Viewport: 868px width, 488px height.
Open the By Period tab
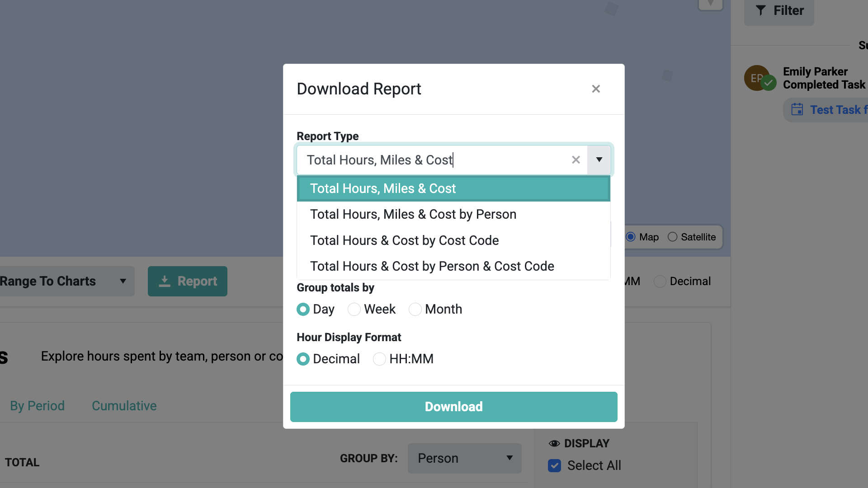[x=37, y=406]
